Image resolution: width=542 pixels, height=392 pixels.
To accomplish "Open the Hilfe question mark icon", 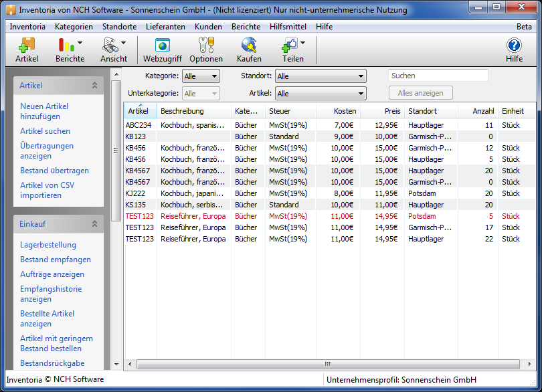I will point(514,45).
